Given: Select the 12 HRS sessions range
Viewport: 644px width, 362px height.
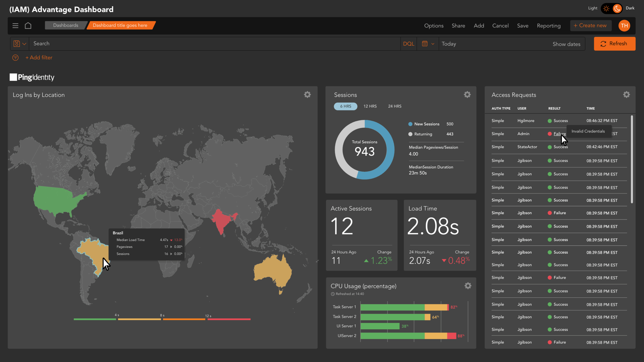Looking at the screenshot, I should [x=370, y=106].
